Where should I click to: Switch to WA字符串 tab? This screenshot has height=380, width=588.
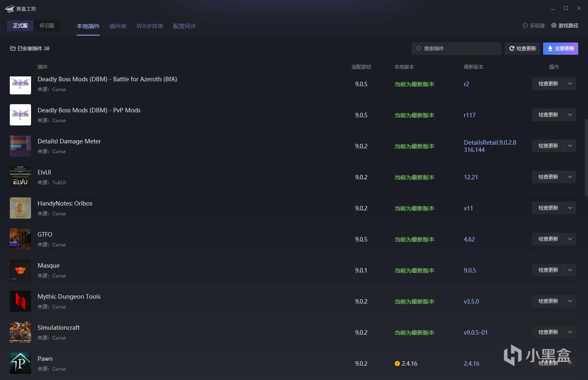(149, 26)
